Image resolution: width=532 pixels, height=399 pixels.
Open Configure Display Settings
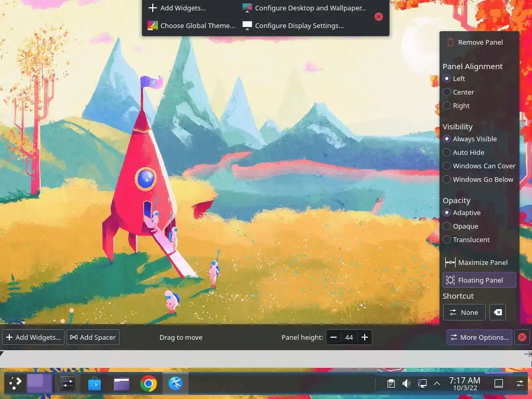294,26
